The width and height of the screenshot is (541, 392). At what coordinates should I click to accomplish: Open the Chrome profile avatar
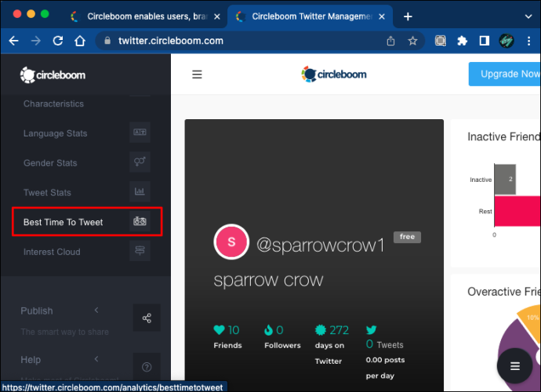507,41
